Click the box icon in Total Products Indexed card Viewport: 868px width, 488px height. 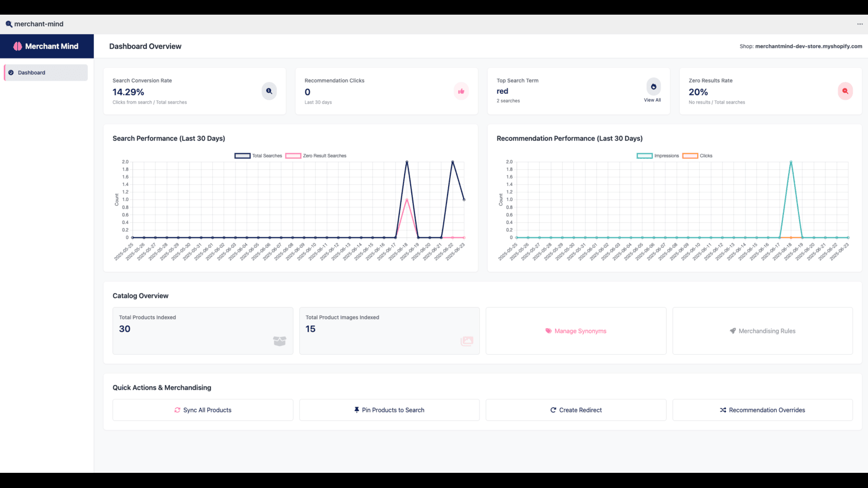pyautogui.click(x=279, y=341)
